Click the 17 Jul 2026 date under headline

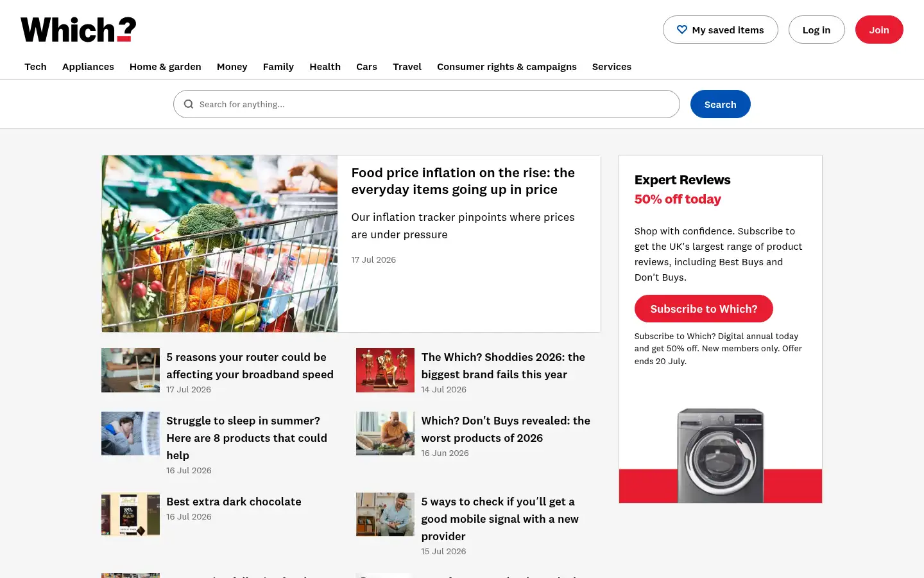pyautogui.click(x=373, y=260)
